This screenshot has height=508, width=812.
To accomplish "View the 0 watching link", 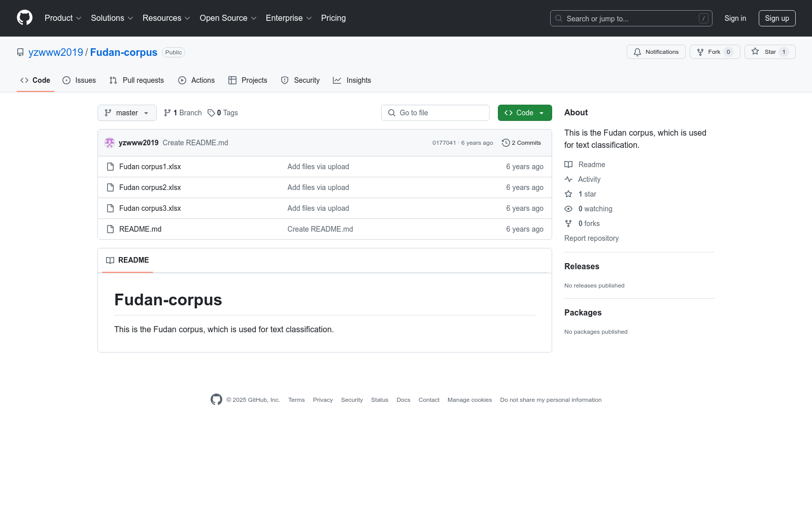I will coord(588,209).
